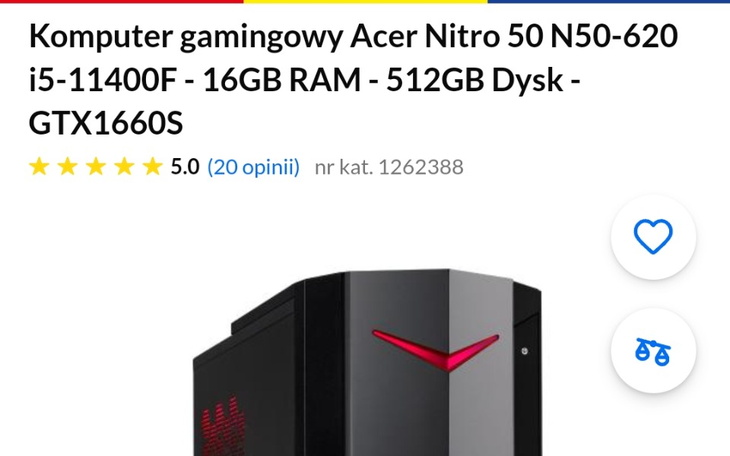Click the second yellow rating star
The width and height of the screenshot is (730, 456).
[x=68, y=167]
